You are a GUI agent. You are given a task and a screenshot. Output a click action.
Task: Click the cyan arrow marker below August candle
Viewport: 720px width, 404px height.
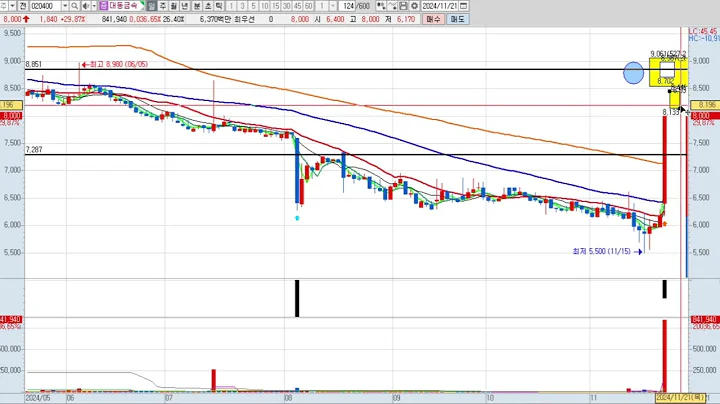click(297, 218)
